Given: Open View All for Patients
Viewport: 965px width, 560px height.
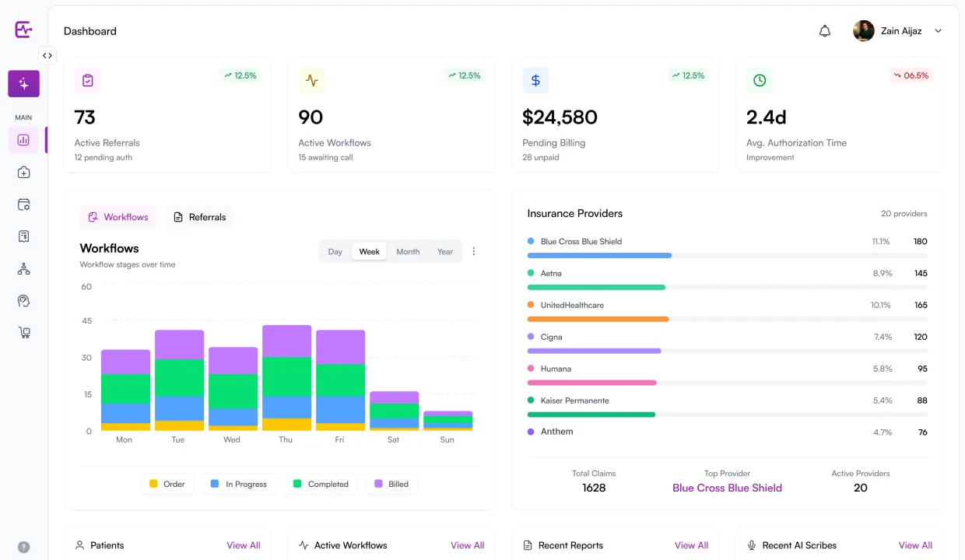Looking at the screenshot, I should [x=244, y=545].
